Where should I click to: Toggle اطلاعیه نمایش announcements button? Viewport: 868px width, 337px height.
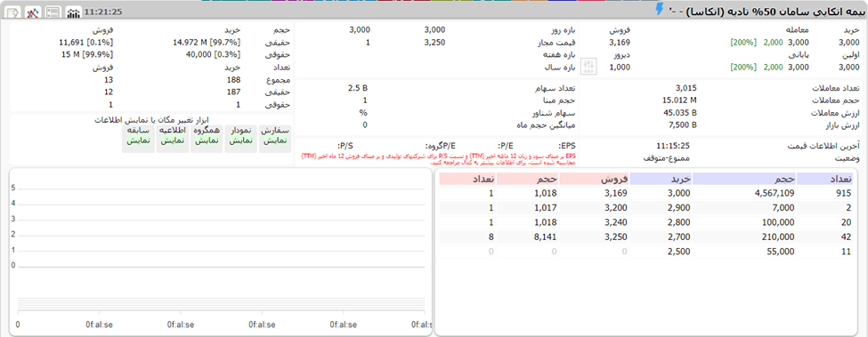click(x=173, y=136)
